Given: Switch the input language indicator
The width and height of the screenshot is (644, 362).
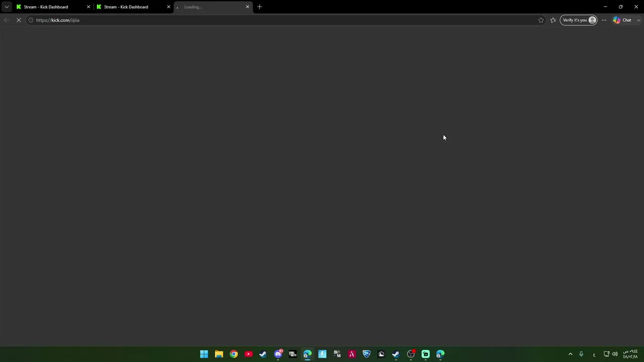Looking at the screenshot, I should click(594, 354).
